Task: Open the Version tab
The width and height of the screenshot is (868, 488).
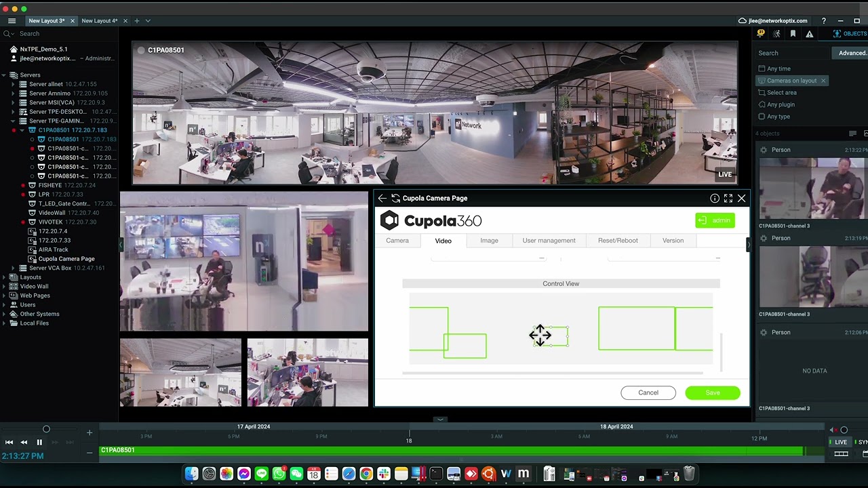Action: (x=673, y=241)
